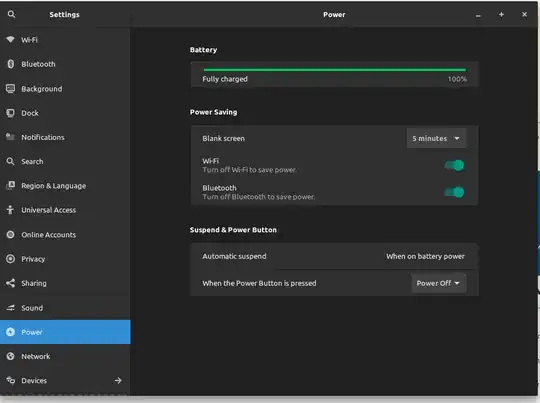Screen dimensions: 540x403
Task: Close the Settings window
Action: click(x=525, y=14)
